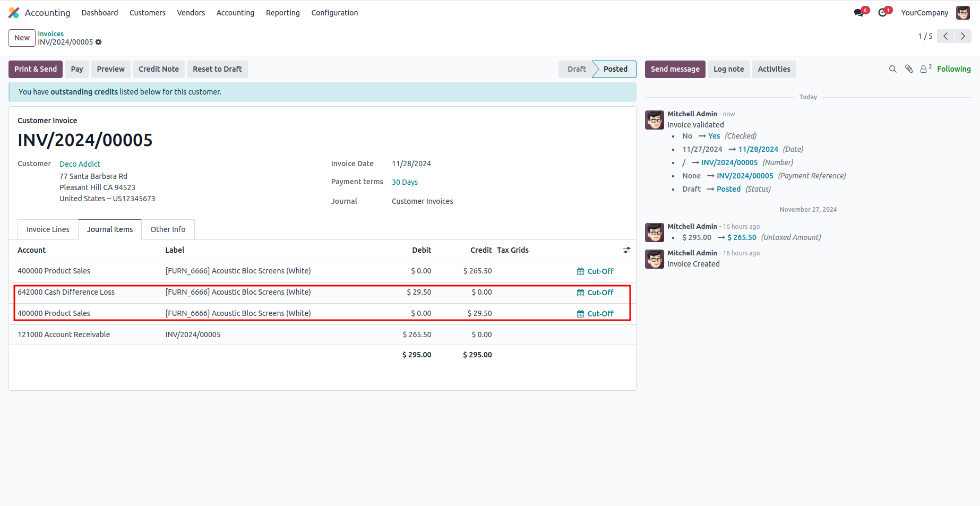Open the Accounting app home icon
The width and height of the screenshot is (980, 506).
[x=14, y=13]
